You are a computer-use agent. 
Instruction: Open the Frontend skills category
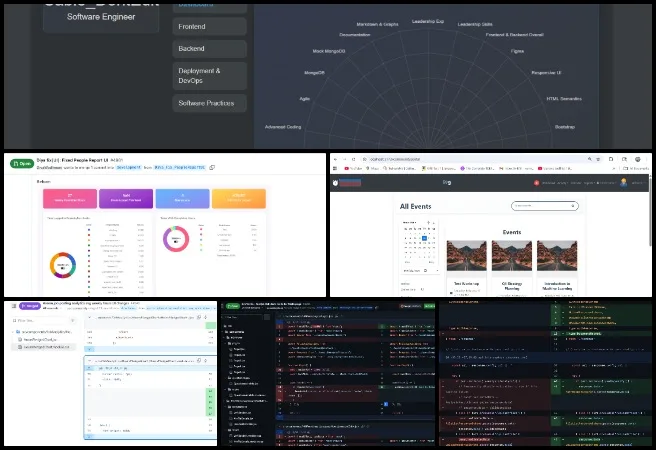[209, 27]
